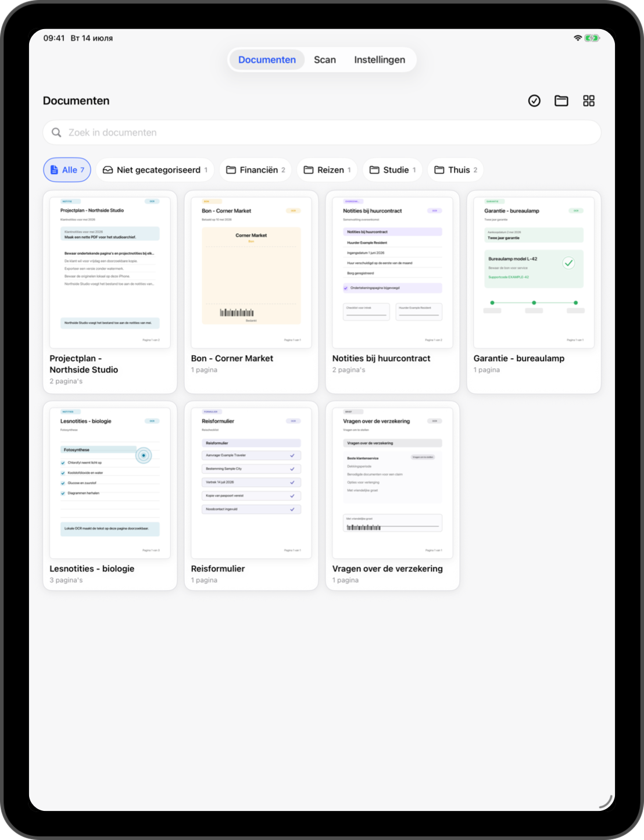
Task: Click the Wi-Fi status icon
Action: pyautogui.click(x=578, y=38)
